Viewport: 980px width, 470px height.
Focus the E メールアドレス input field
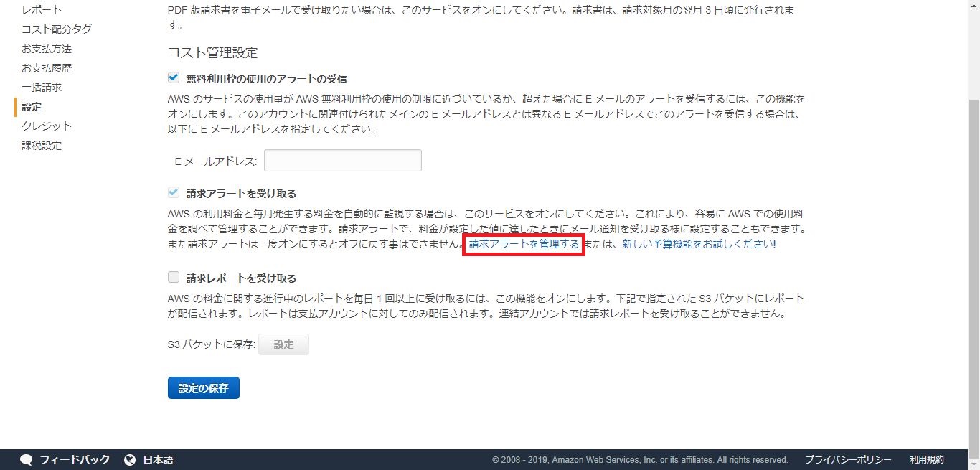coord(342,161)
